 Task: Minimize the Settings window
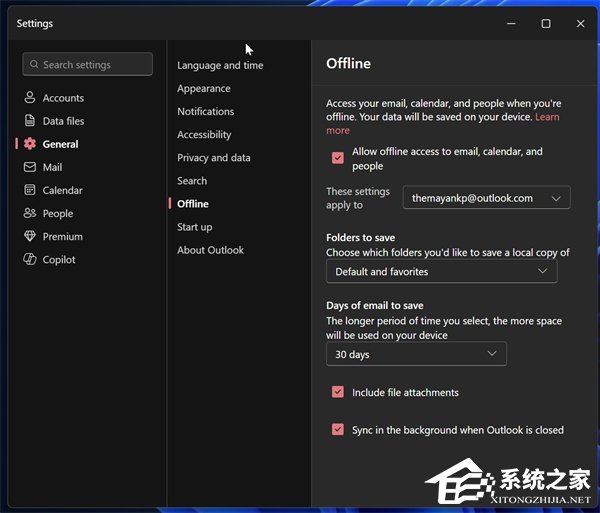coord(511,24)
